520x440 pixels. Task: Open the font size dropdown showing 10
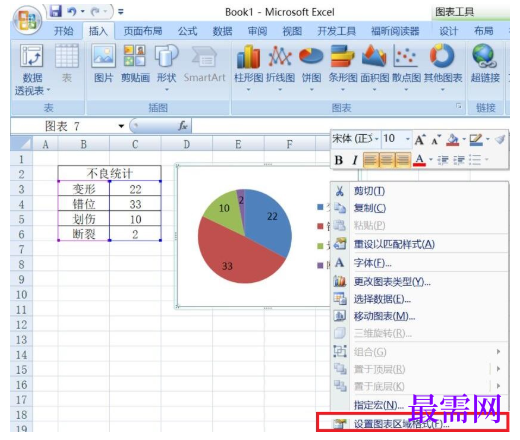coord(407,139)
